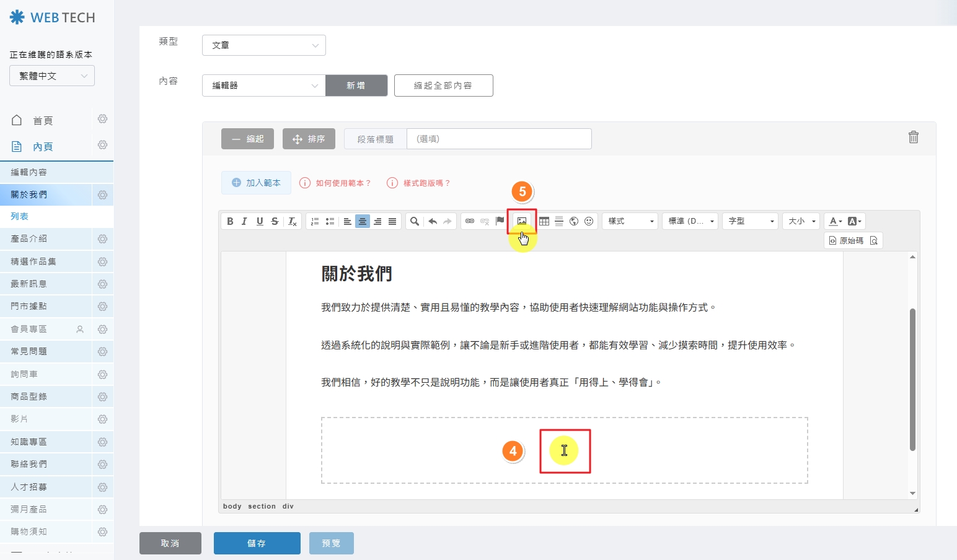
Task: Select 首頁 in the sidebar navigation
Action: [43, 120]
